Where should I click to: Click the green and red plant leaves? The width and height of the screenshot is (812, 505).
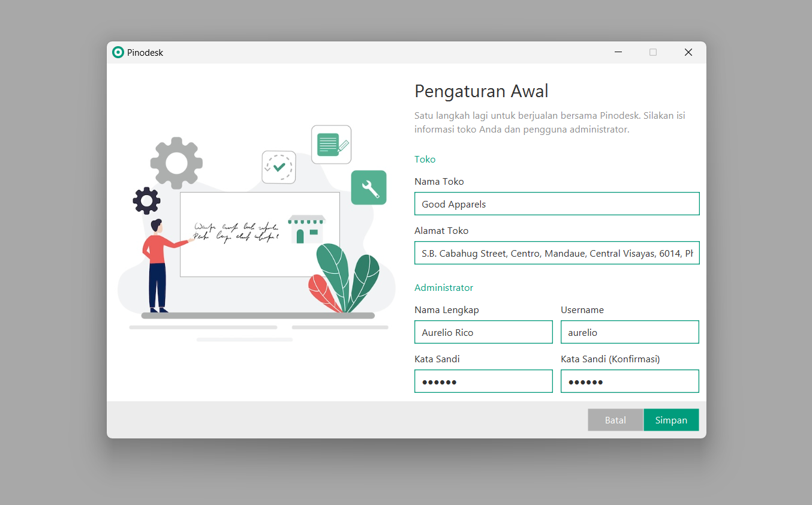click(345, 279)
